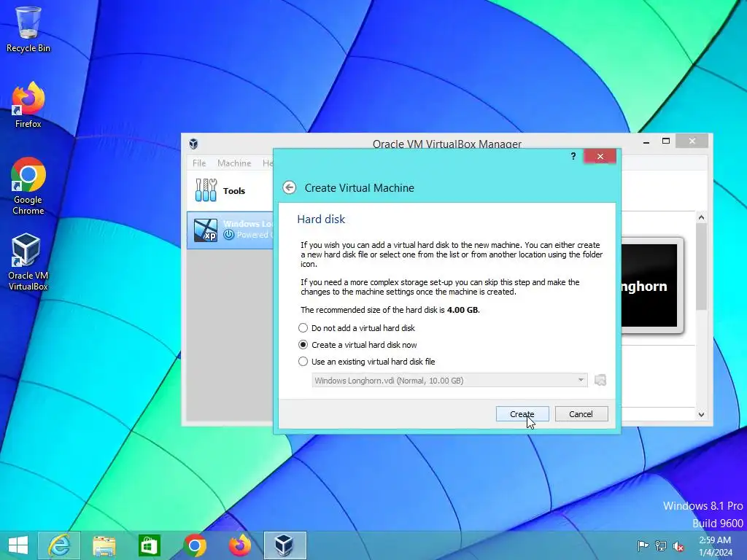Click the Create button
Viewport: 747px width, 560px height.
522,414
